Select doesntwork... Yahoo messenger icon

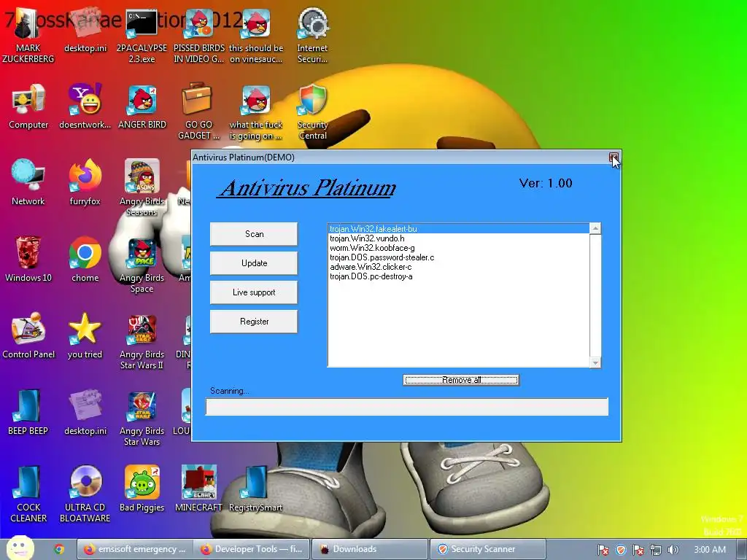[85, 106]
